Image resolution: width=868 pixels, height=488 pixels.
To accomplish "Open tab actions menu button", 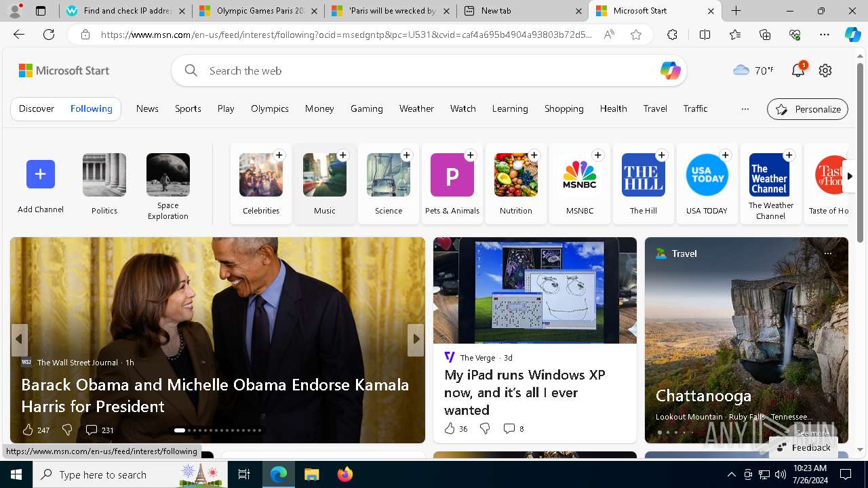I will [x=41, y=11].
